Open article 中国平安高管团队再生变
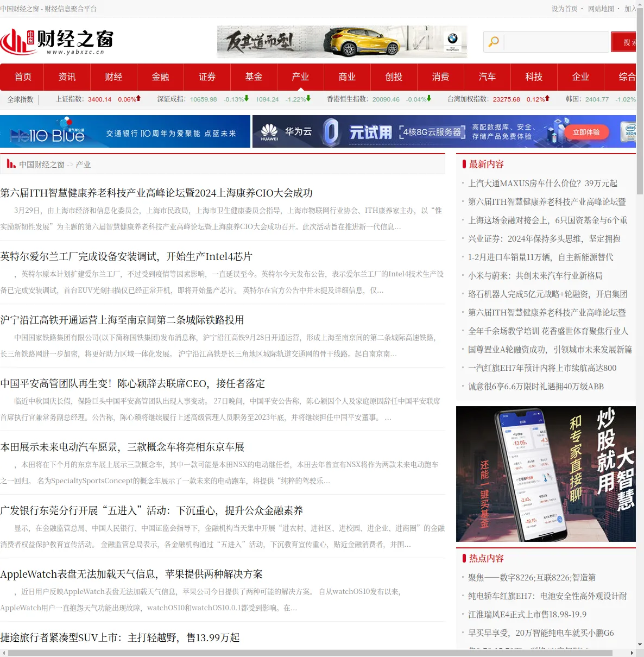The width and height of the screenshot is (644, 657). point(132,383)
